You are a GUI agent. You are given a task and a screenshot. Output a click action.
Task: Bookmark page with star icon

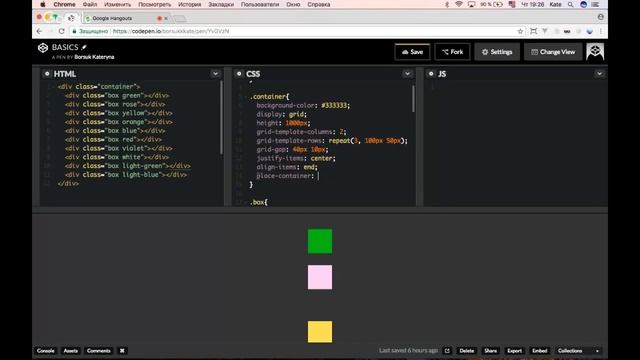(x=520, y=31)
